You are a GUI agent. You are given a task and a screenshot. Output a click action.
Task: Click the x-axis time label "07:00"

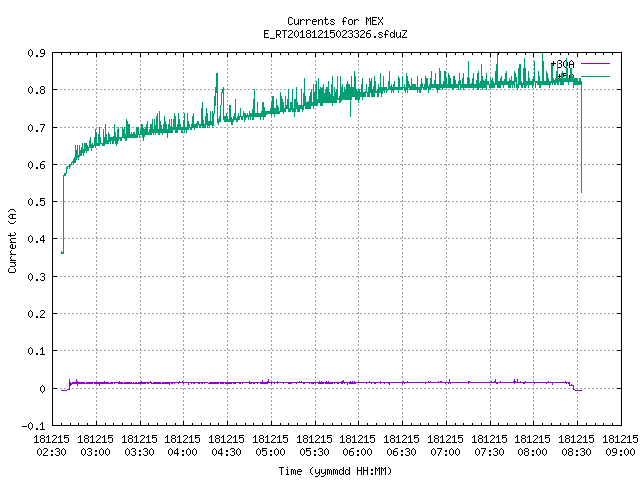click(445, 452)
